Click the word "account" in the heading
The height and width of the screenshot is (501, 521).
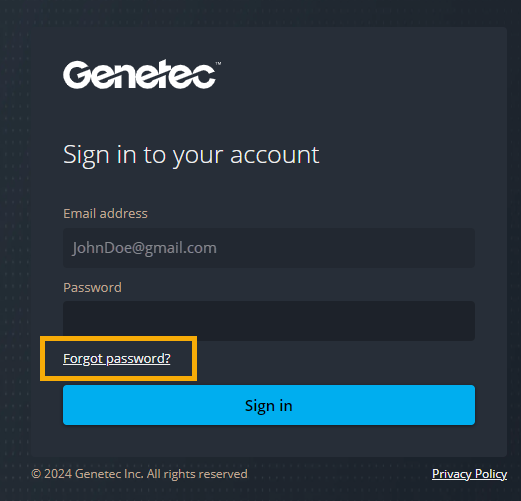[275, 155]
